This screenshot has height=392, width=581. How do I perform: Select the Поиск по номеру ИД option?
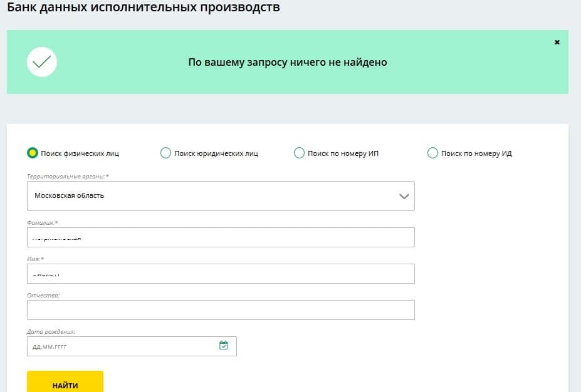(x=432, y=153)
